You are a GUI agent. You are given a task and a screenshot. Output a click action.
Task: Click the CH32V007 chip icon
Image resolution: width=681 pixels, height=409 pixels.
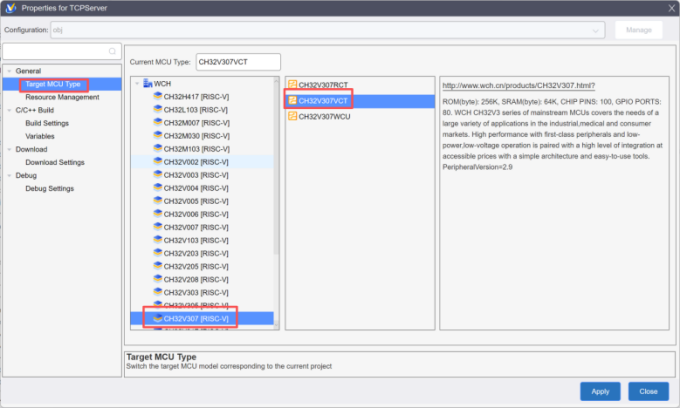click(158, 227)
